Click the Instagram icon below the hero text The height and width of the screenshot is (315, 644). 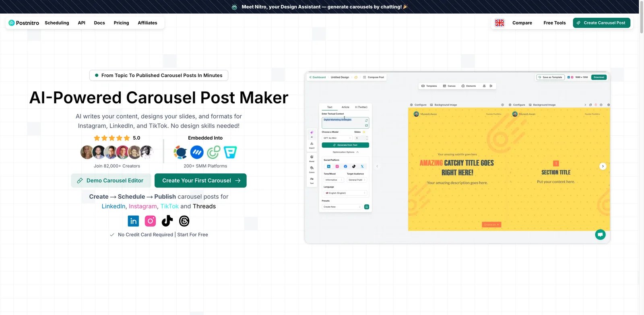click(150, 221)
